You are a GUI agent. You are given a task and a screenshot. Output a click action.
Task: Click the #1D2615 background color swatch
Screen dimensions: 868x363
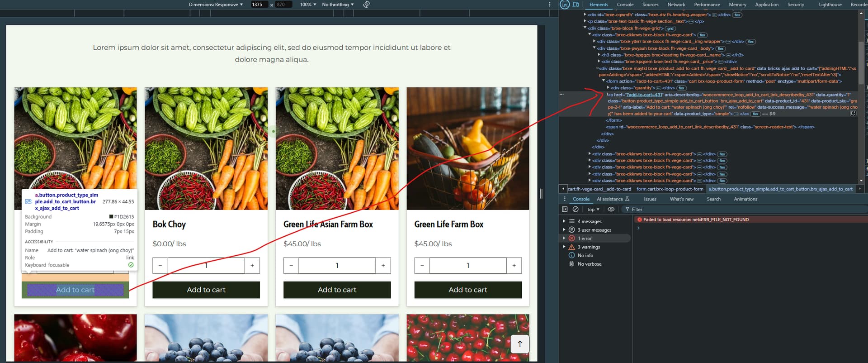pyautogui.click(x=111, y=217)
